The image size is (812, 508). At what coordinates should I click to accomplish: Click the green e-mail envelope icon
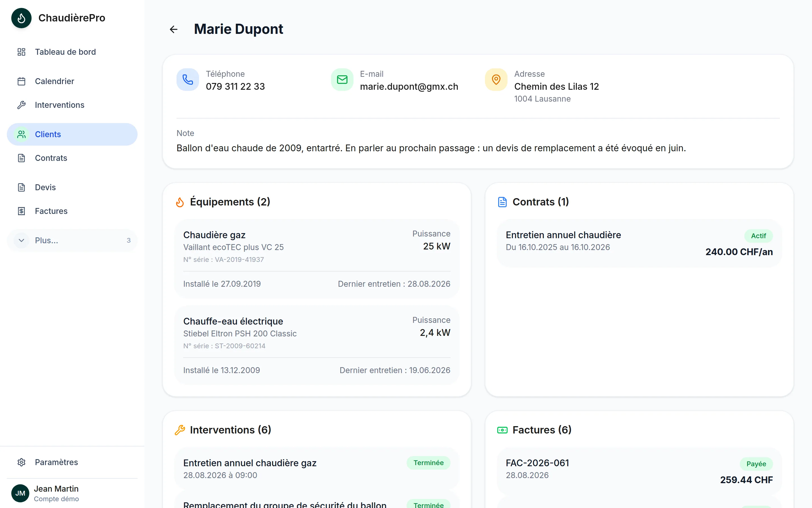point(342,80)
